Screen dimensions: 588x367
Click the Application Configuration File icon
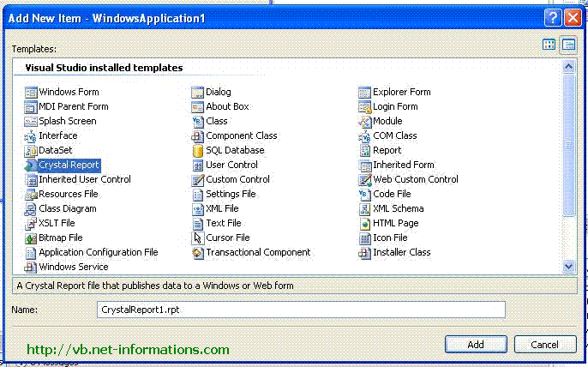pos(31,253)
